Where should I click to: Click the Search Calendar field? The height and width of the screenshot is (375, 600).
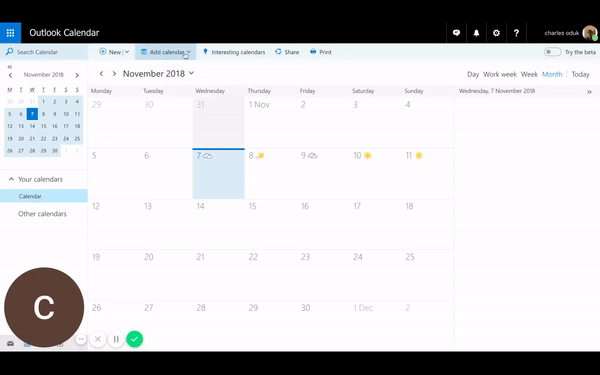pos(44,52)
